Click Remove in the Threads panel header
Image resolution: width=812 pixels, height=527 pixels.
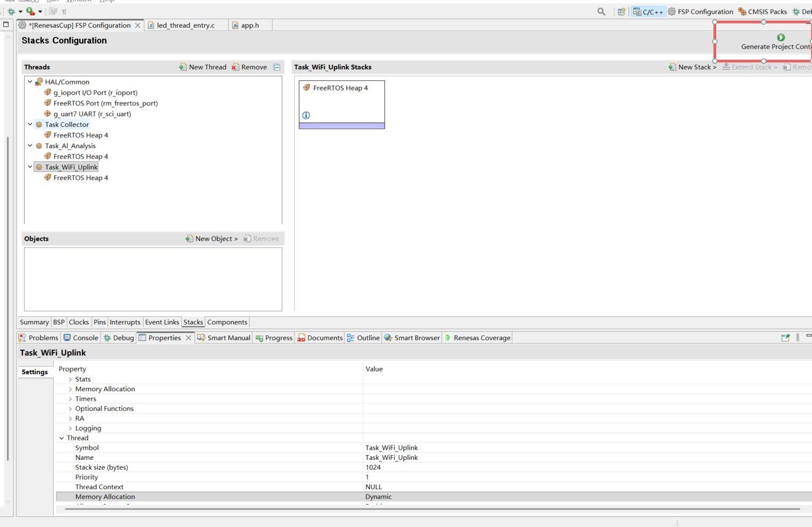coord(249,67)
